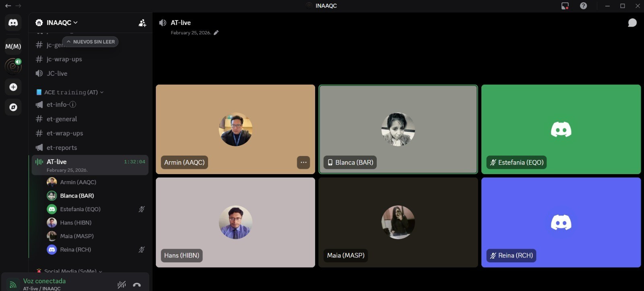Viewport: 644px width, 291px height.
Task: Open the three-dot menu on Armin's tile
Action: coord(303,162)
